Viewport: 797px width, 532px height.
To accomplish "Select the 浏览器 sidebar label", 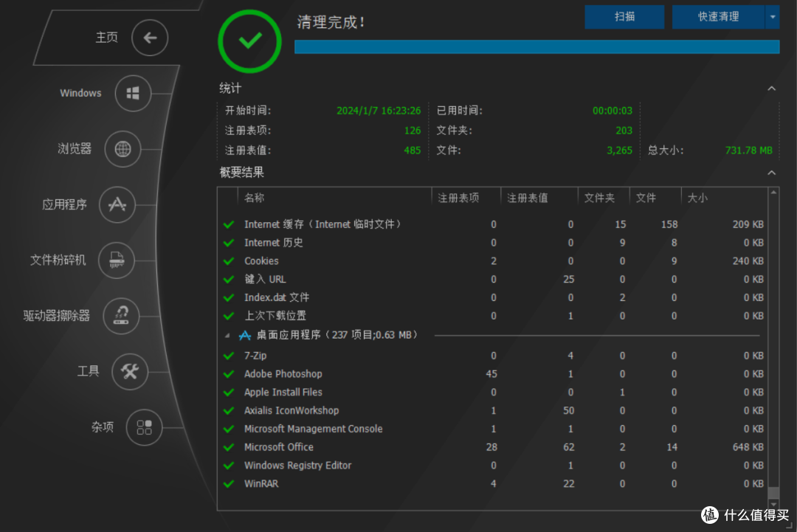I will pyautogui.click(x=75, y=149).
